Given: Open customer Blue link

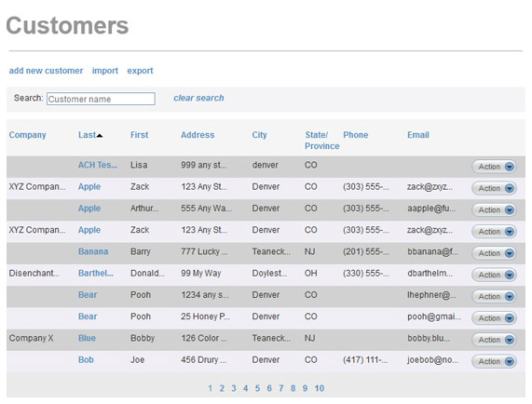Looking at the screenshot, I should pyautogui.click(x=87, y=338).
